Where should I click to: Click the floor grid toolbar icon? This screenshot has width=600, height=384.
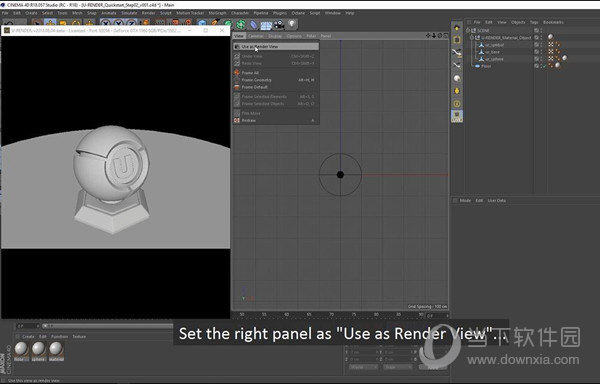coord(266,25)
